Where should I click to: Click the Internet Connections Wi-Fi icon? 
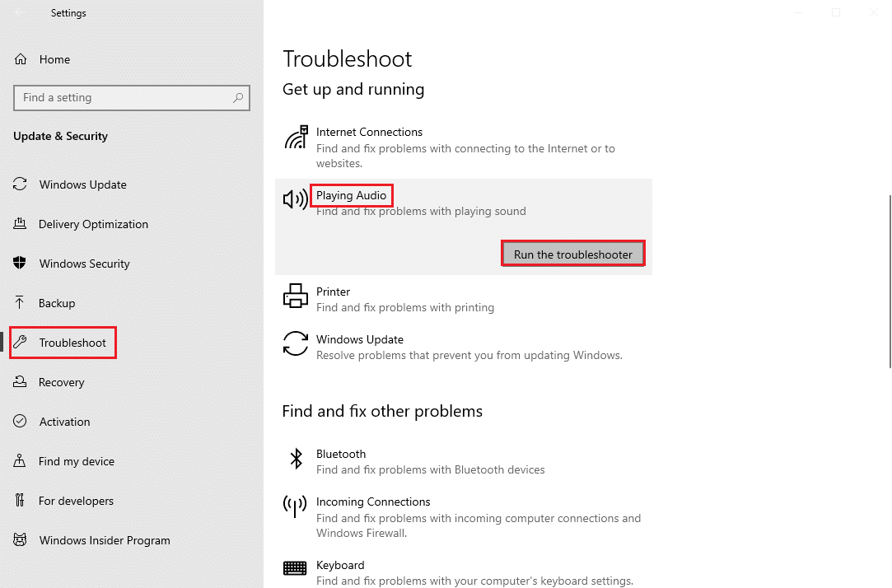pos(295,135)
